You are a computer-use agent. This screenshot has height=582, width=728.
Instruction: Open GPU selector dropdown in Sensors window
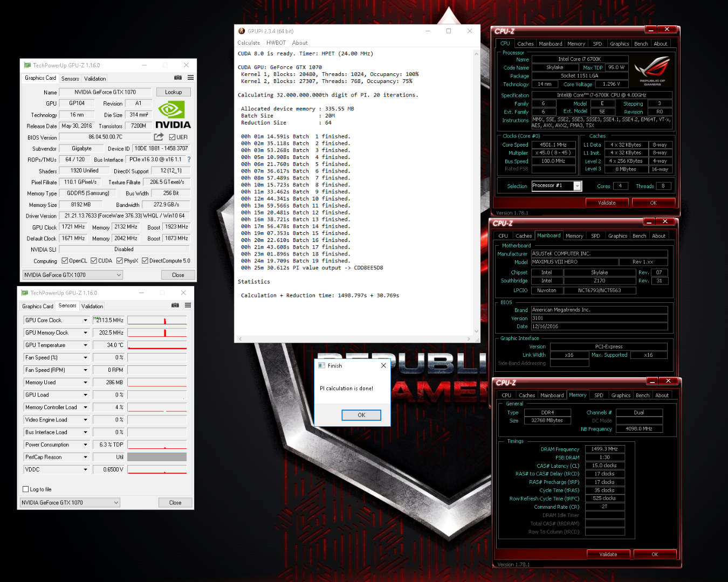pos(70,503)
